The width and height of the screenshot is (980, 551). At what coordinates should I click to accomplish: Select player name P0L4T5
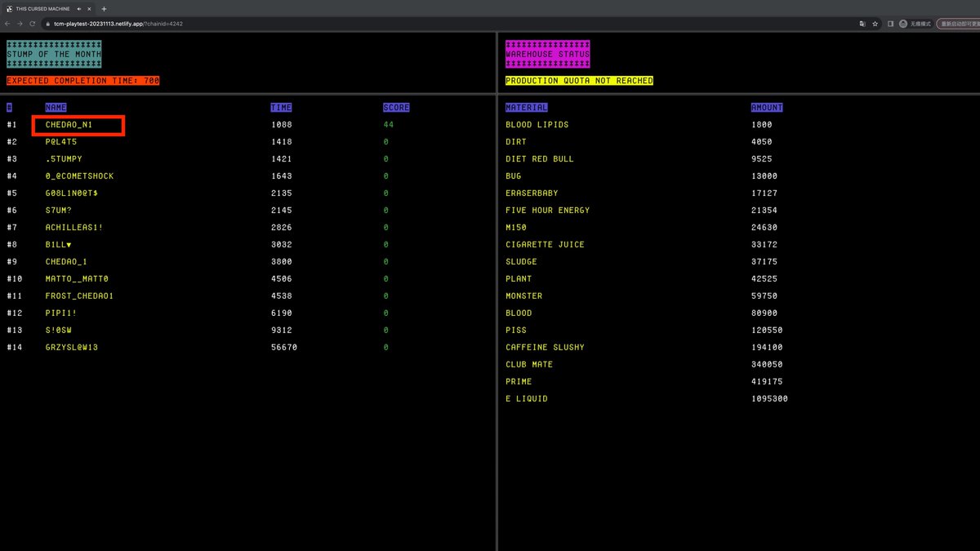click(61, 142)
